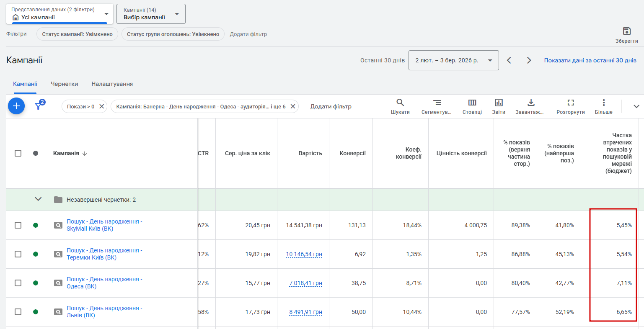
Task: Switch to the Чернетки tab
Action: (x=65, y=84)
